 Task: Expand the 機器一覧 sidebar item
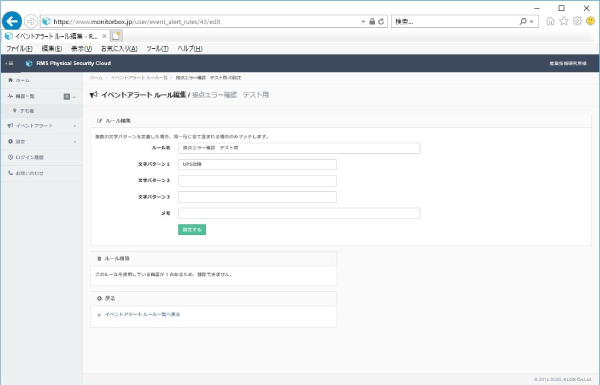[x=41, y=96]
